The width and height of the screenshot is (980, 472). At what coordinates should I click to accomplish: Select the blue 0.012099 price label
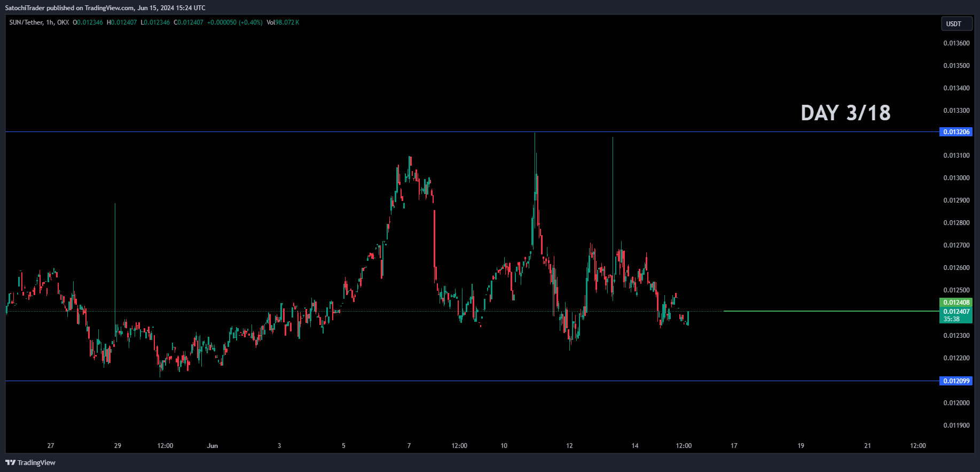(x=956, y=381)
